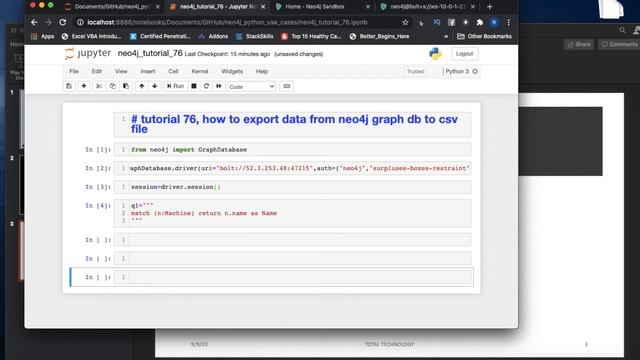640x360 pixels.
Task: Open the Better_Begins_Here bookmark
Action: click(379, 36)
